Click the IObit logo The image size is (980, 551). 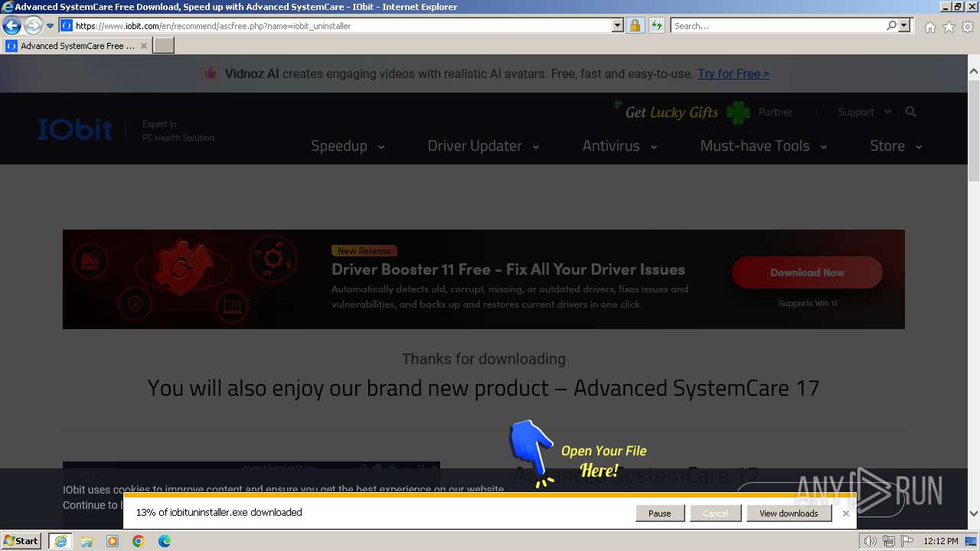[x=75, y=129]
